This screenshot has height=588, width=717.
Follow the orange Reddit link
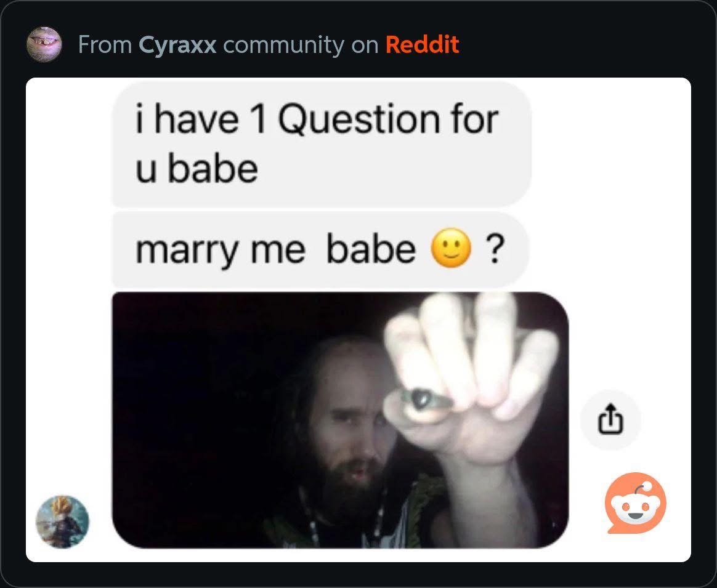pyautogui.click(x=422, y=44)
